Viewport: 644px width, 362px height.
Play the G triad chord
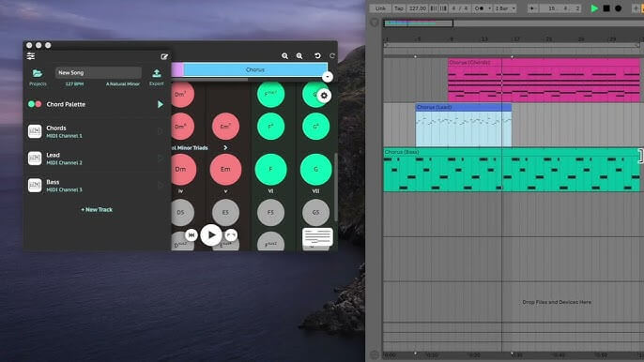[x=315, y=169]
